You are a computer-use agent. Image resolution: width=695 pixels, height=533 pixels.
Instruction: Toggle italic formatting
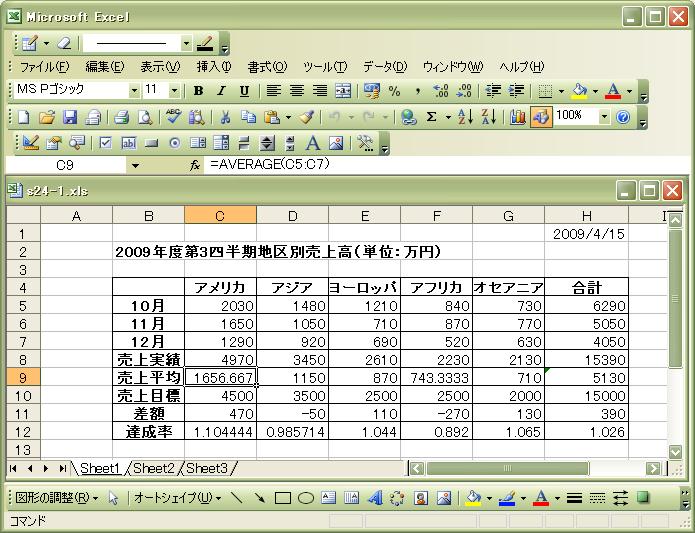(x=221, y=91)
